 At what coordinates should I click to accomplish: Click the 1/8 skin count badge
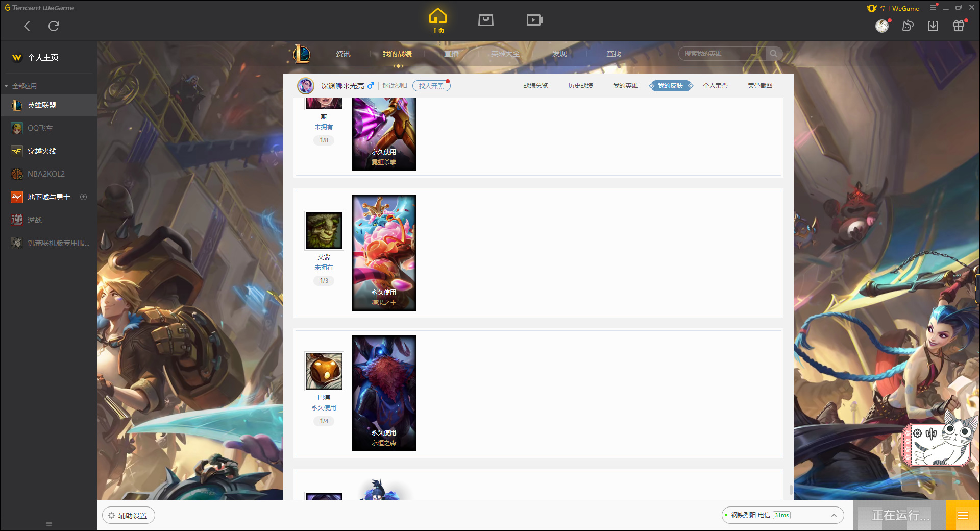tap(324, 140)
